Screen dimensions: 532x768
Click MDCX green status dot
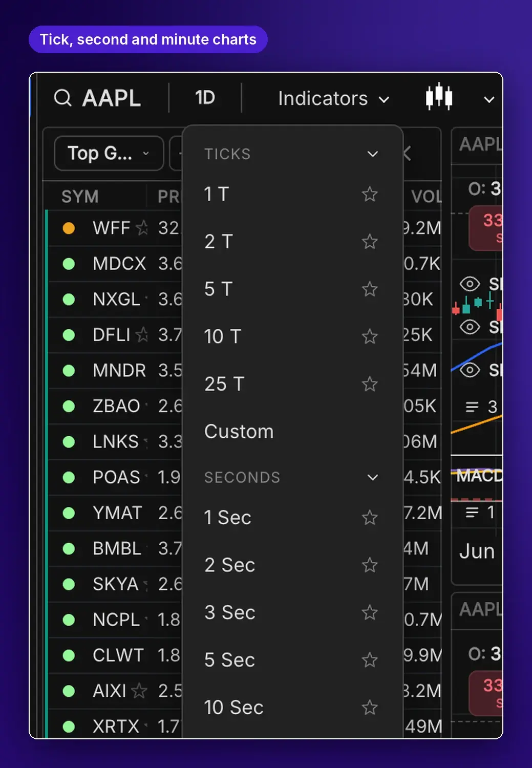[69, 264]
